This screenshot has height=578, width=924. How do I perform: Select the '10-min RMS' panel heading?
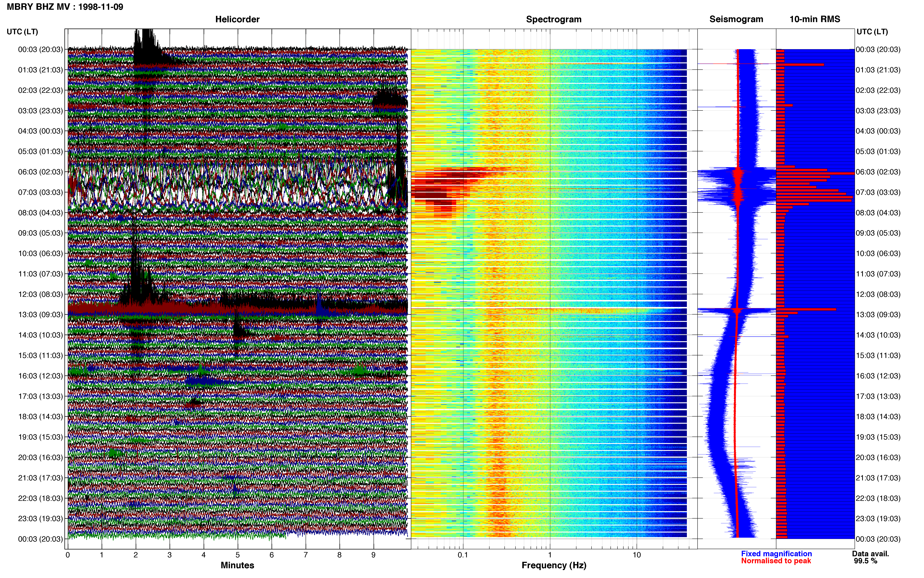(x=815, y=19)
